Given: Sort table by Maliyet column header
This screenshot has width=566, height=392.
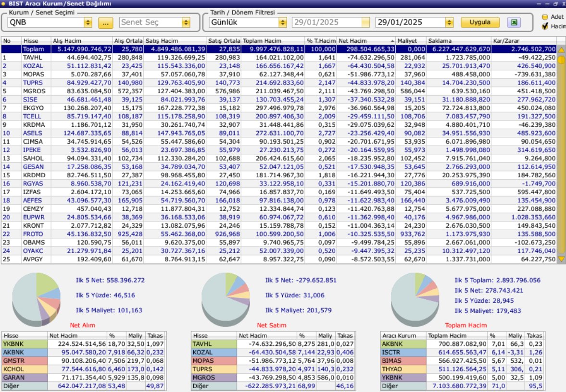Looking at the screenshot, I should (x=411, y=41).
